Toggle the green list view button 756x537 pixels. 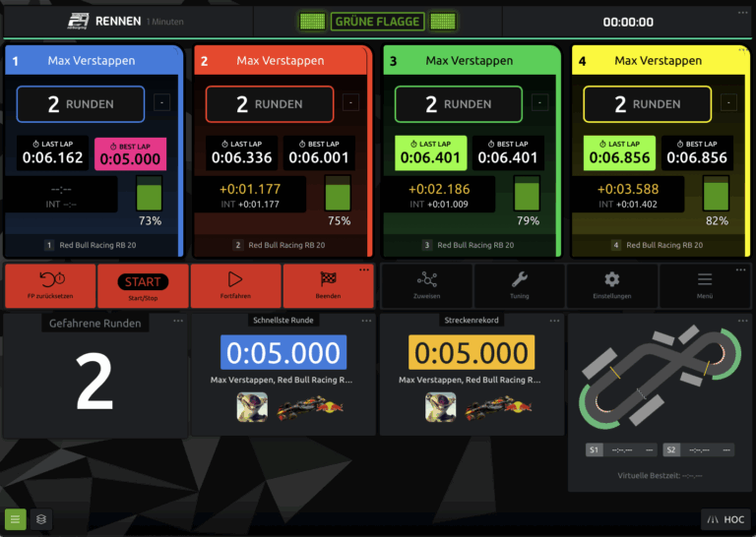click(x=16, y=519)
